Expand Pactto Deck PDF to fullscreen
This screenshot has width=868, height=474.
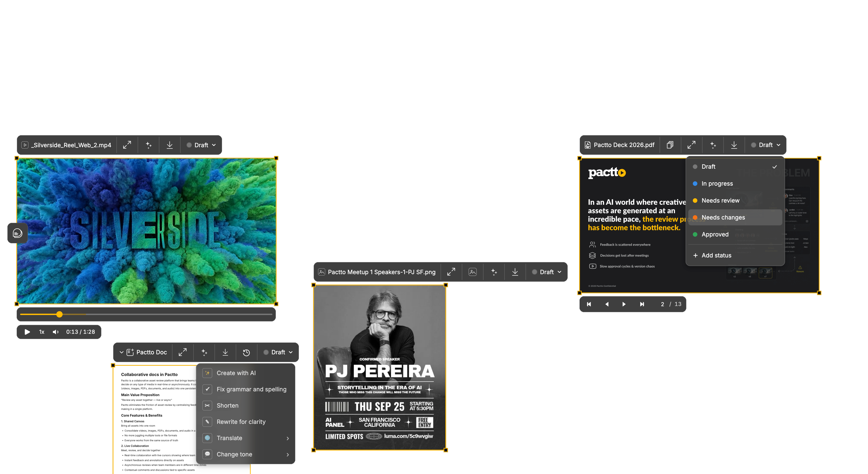691,145
